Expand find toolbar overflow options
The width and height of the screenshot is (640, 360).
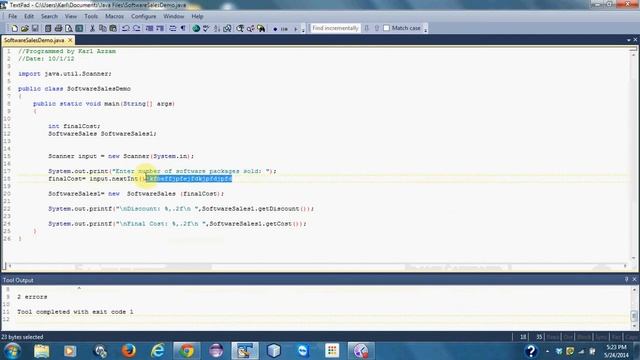coord(426,29)
